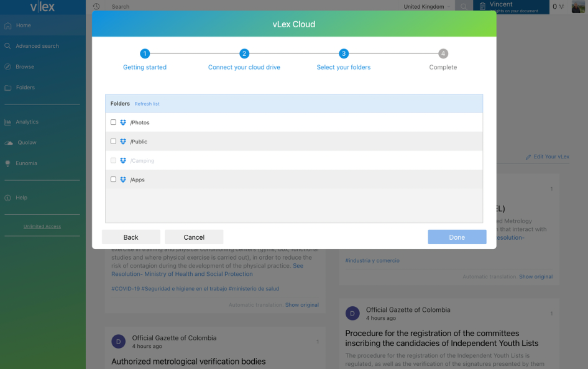The image size is (588, 369).
Task: Click the Help info icon
Action: pos(8,198)
